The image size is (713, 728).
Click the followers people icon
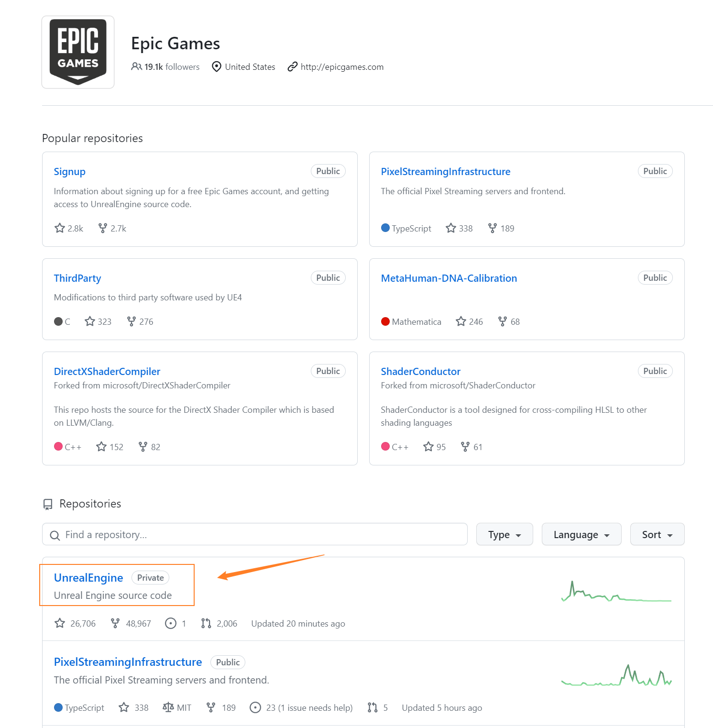pyautogui.click(x=136, y=66)
